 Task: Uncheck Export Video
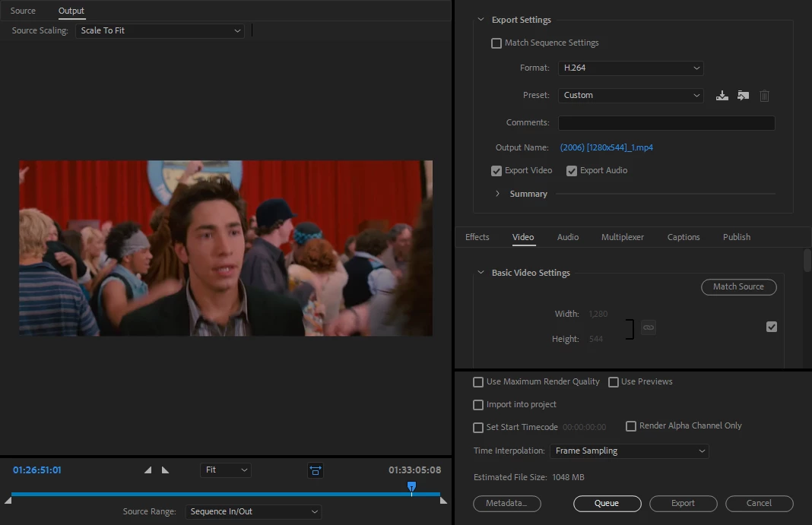click(496, 171)
